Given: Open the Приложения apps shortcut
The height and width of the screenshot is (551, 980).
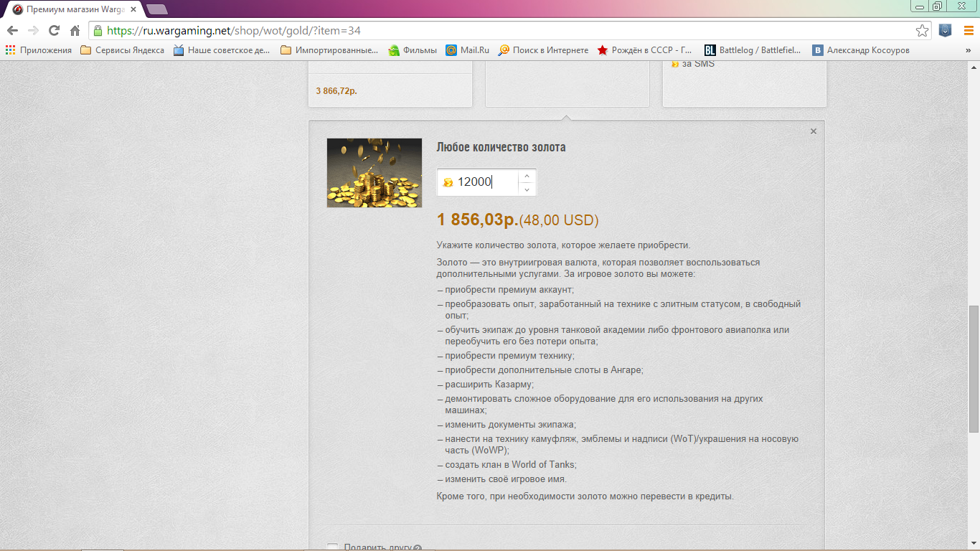Looking at the screenshot, I should 39,50.
